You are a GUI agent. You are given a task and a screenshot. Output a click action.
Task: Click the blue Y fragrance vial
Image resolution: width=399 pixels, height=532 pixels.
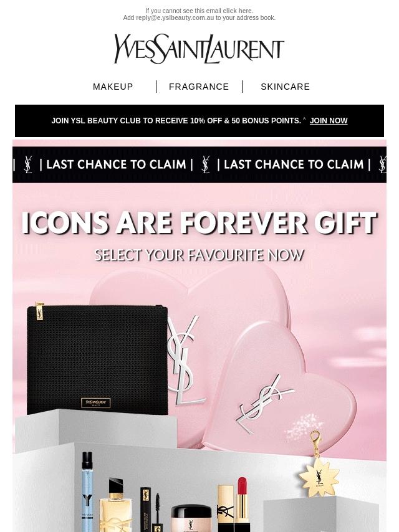(x=87, y=492)
